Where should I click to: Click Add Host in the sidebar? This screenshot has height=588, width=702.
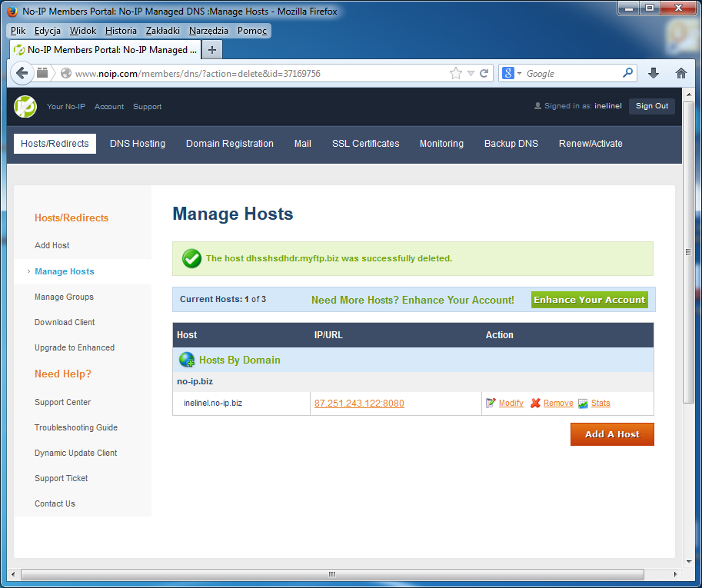click(52, 245)
